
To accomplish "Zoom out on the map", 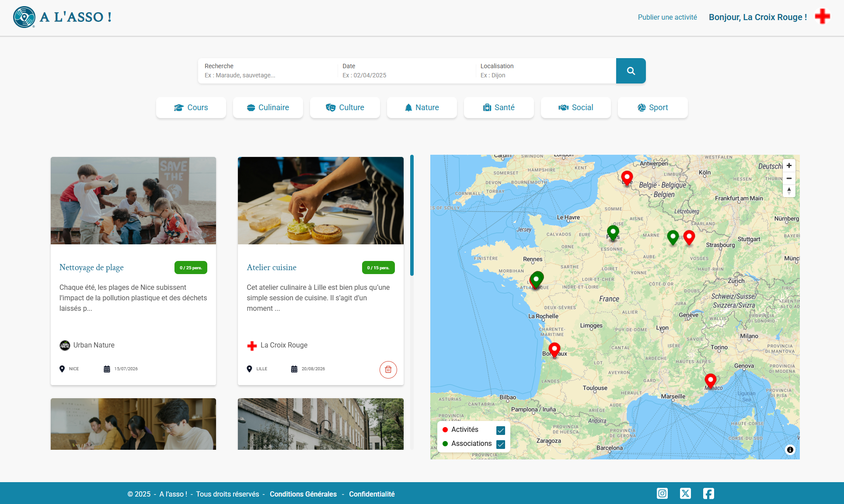I will coord(789,178).
